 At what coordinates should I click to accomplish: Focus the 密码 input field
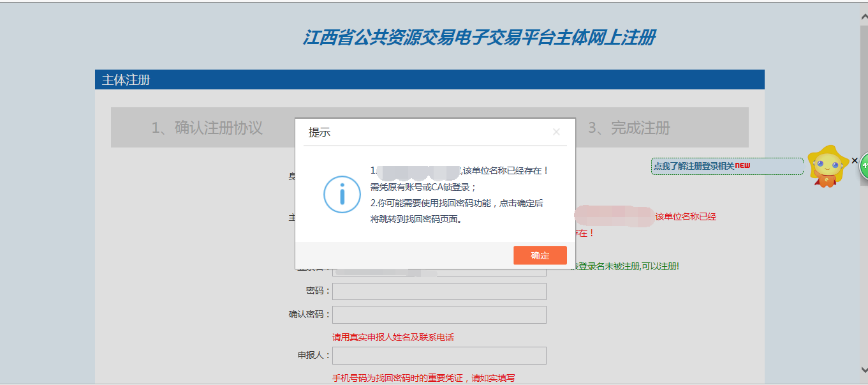pos(439,291)
